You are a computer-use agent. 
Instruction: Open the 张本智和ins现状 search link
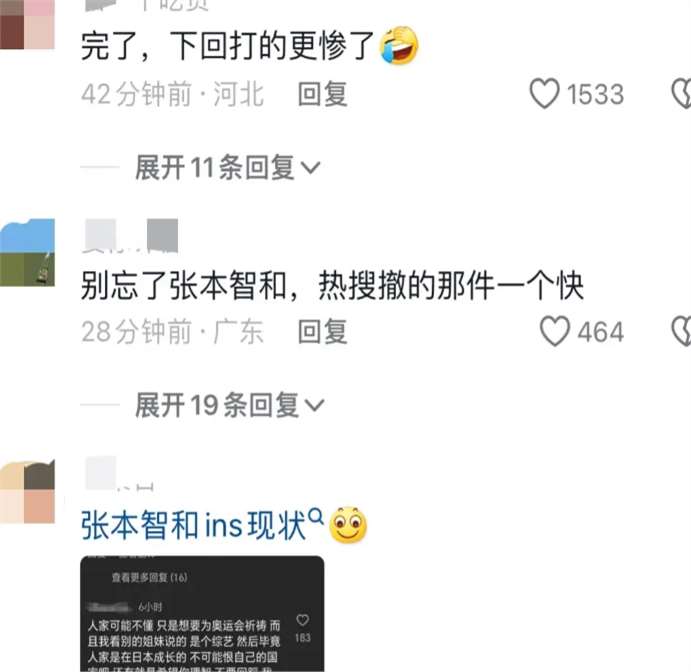193,525
